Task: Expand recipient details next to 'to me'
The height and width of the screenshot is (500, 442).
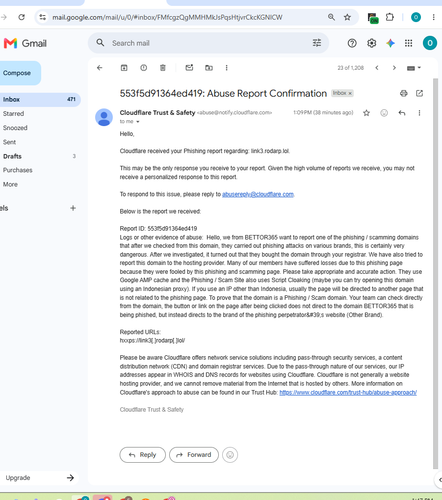Action: (x=138, y=122)
